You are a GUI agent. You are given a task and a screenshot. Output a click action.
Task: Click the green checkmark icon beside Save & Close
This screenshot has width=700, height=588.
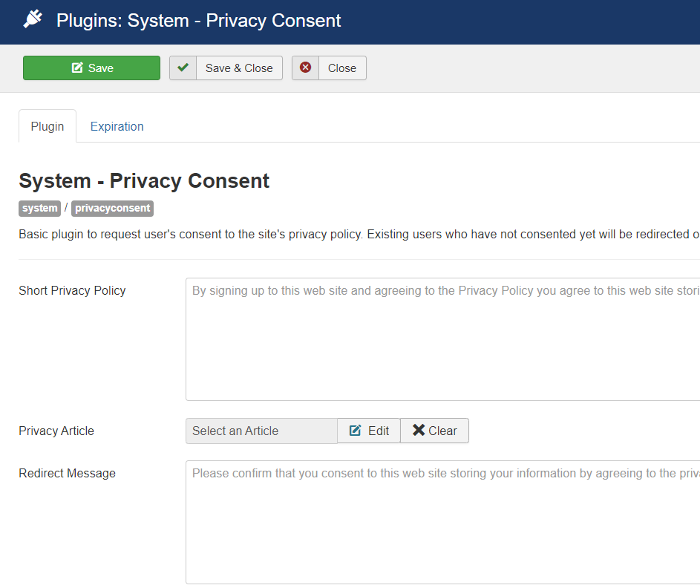coord(183,68)
